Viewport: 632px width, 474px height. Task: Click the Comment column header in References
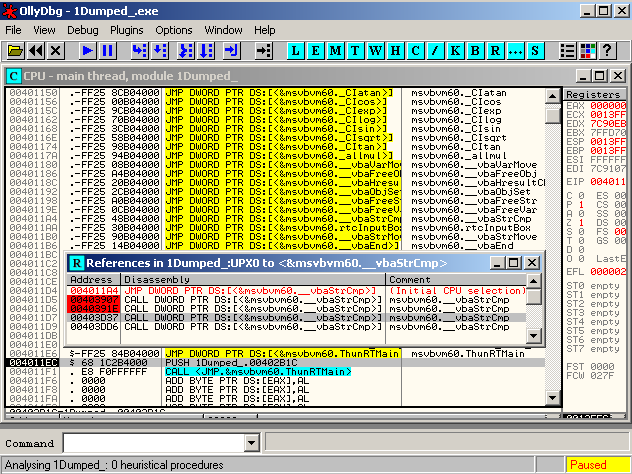coord(456,279)
